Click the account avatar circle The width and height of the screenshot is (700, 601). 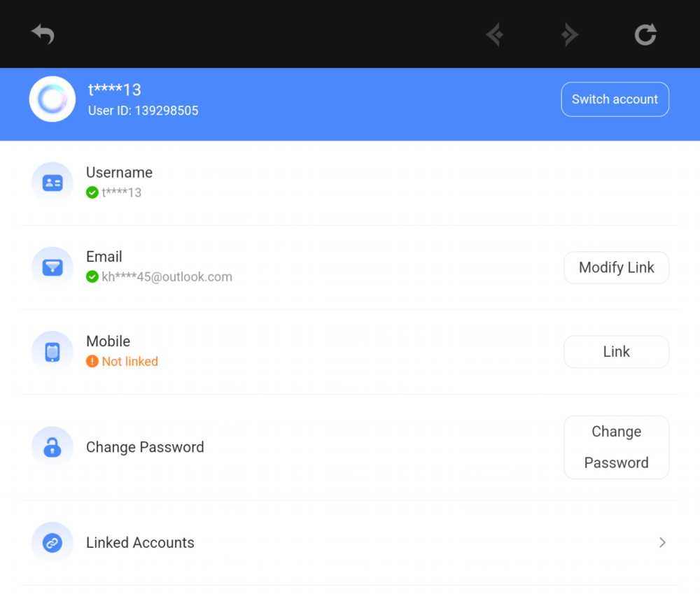pyautogui.click(x=52, y=99)
